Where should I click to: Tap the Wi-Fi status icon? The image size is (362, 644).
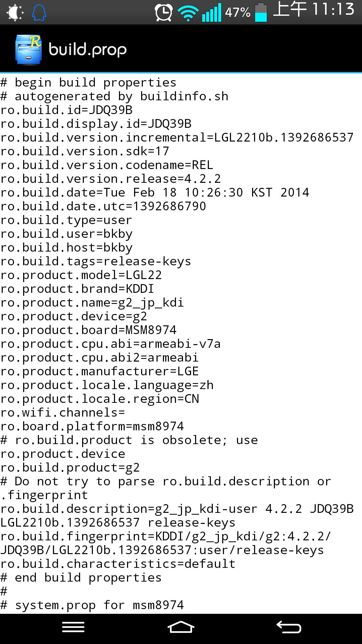pos(188,13)
